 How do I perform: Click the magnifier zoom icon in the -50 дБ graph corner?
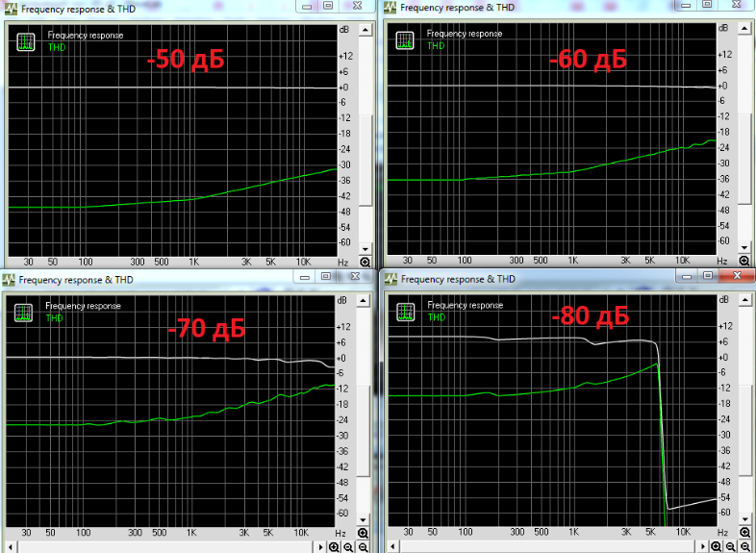(365, 262)
